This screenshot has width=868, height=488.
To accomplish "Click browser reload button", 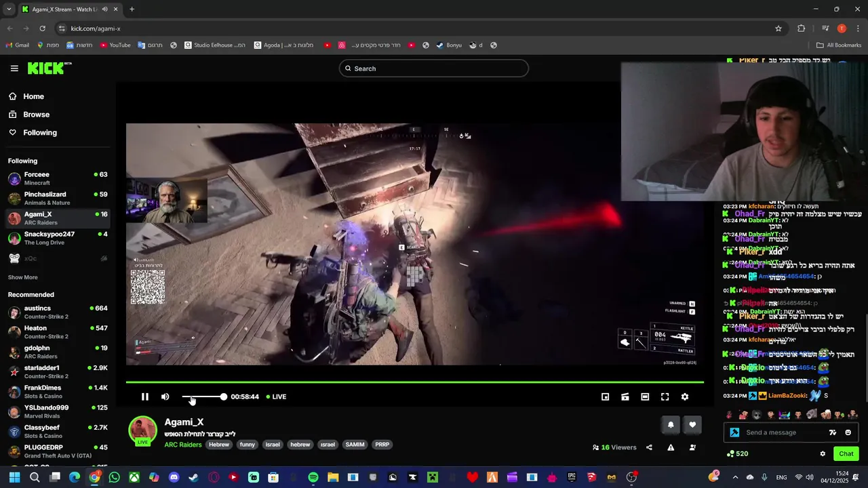I will (x=42, y=28).
